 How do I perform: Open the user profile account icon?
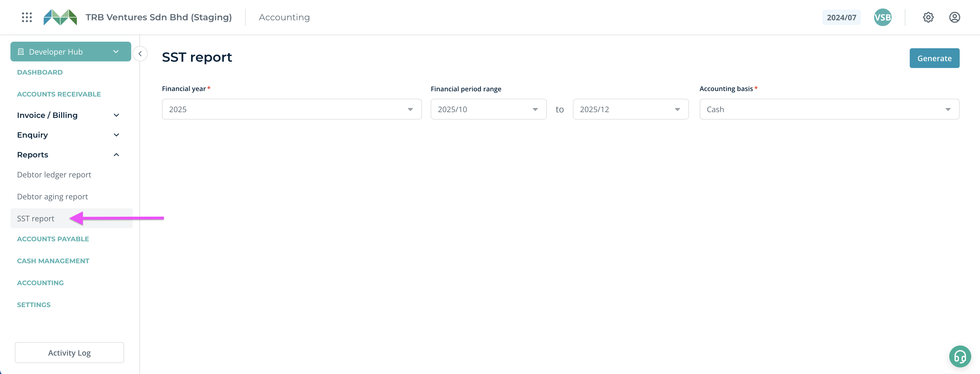(954, 17)
